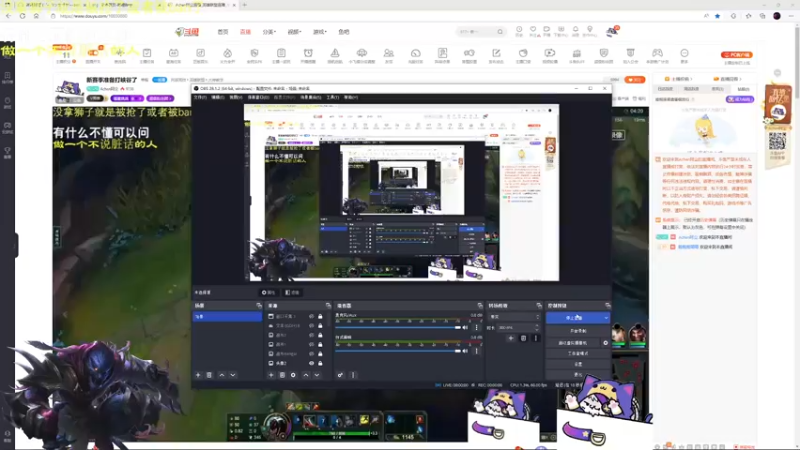
Task: Open the user avatar in Douyu header
Action: pyautogui.click(x=612, y=31)
